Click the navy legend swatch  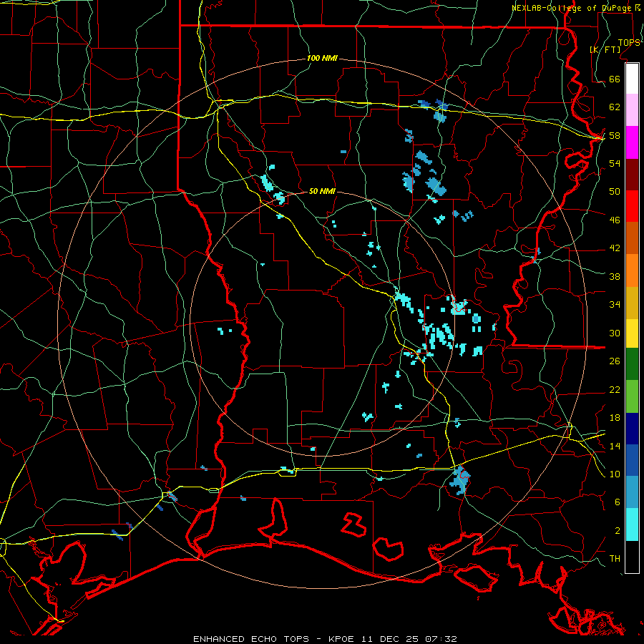pos(632,429)
